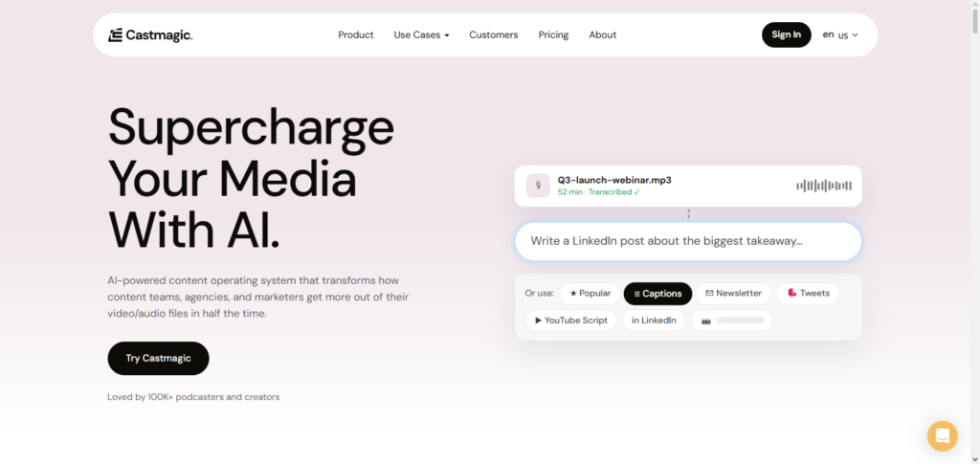Focus the LinkedIn post prompt input field
Screen dimensions: 980x464
[x=688, y=241]
